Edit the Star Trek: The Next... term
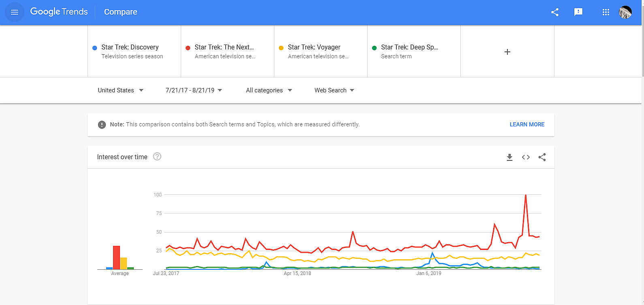Screen dimensions: 644x305 pyautogui.click(x=227, y=51)
